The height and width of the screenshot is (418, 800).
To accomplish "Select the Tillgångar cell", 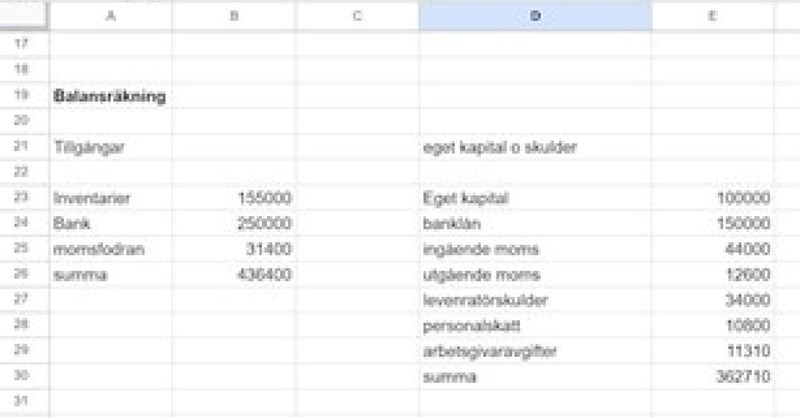I will pos(110,147).
